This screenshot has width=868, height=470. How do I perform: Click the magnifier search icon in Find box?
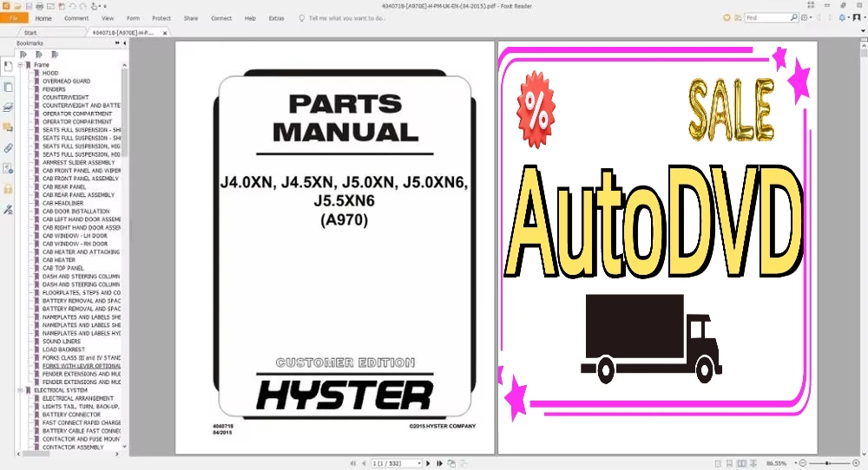pos(793,17)
